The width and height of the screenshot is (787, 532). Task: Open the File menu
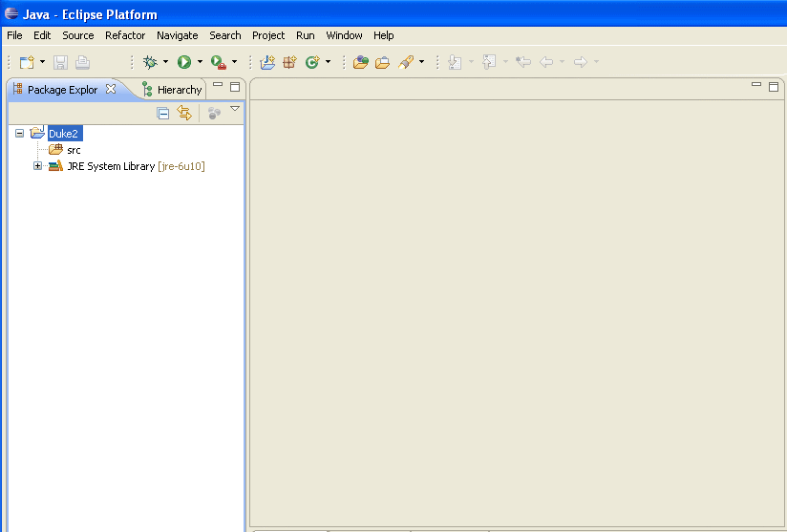[x=14, y=35]
